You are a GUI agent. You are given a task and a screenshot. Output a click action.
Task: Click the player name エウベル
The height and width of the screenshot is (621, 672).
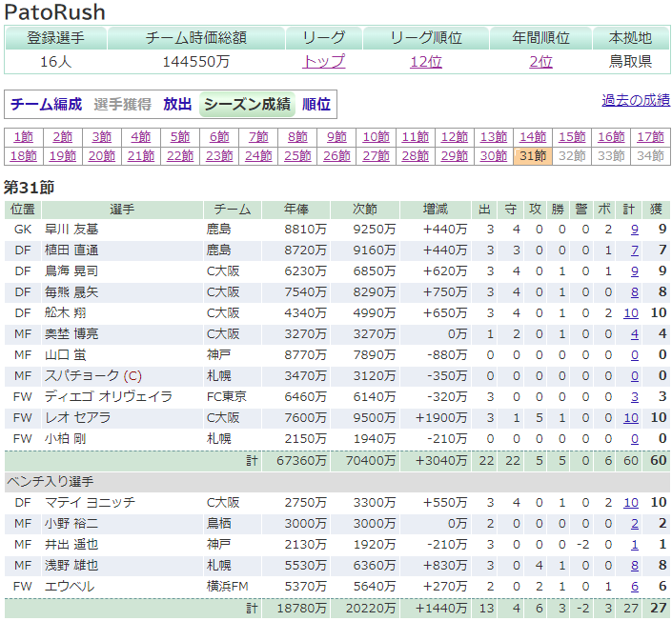pos(70,587)
